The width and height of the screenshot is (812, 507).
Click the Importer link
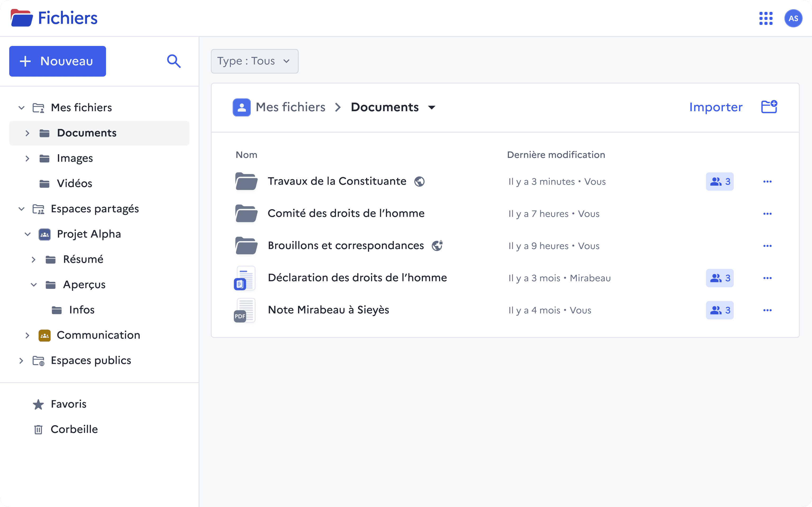[x=715, y=107]
